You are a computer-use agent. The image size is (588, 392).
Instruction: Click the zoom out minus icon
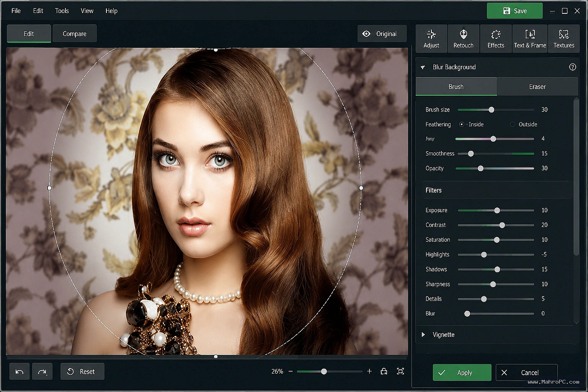[291, 371]
